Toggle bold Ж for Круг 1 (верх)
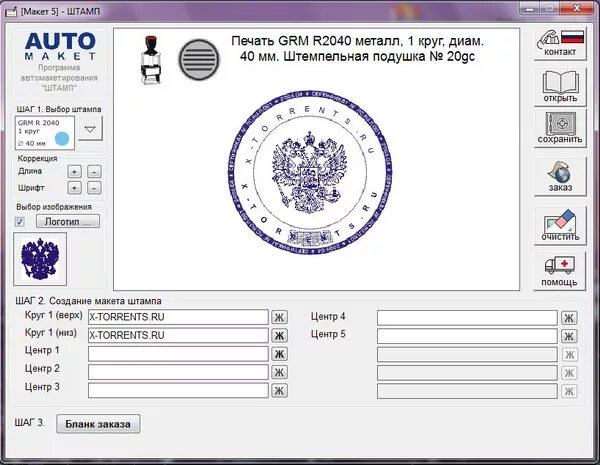Viewport: 600px width, 465px height. pos(279,317)
